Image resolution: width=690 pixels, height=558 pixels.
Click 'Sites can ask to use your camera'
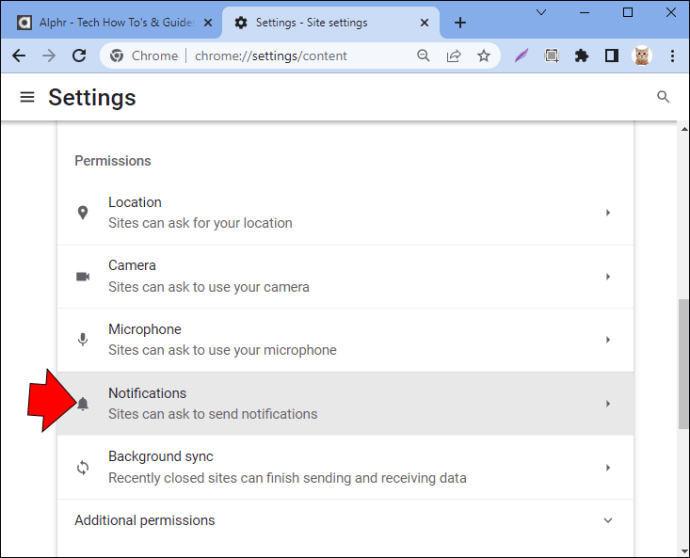click(x=209, y=287)
